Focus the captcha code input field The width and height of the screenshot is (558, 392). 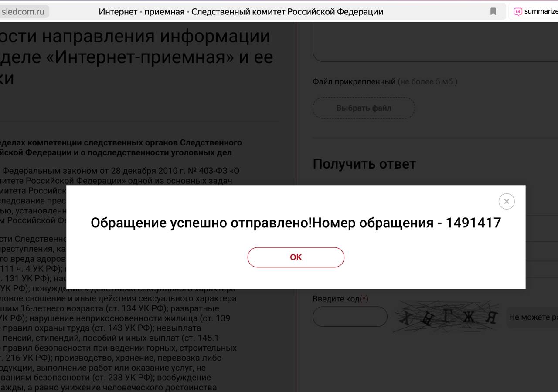(x=350, y=317)
